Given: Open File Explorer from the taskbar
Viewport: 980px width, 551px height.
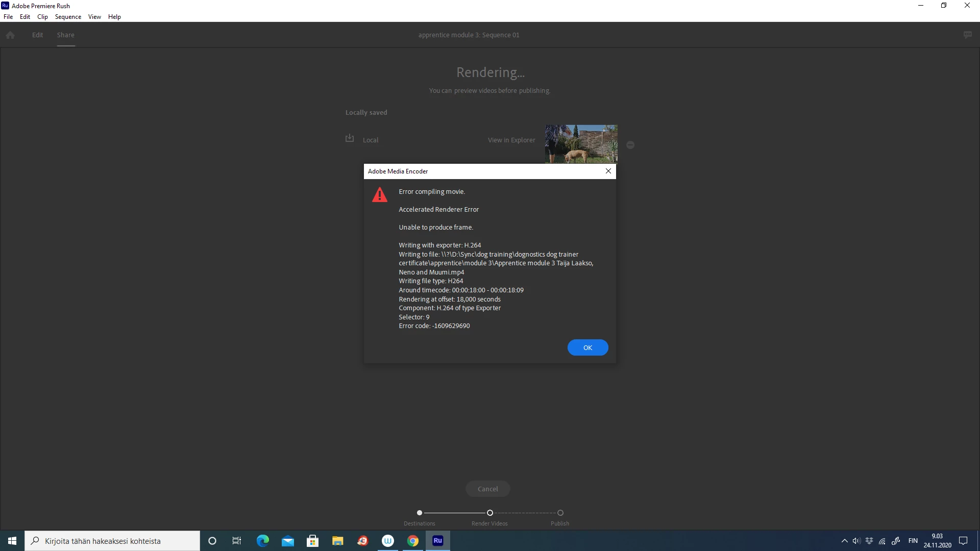Looking at the screenshot, I should point(338,541).
